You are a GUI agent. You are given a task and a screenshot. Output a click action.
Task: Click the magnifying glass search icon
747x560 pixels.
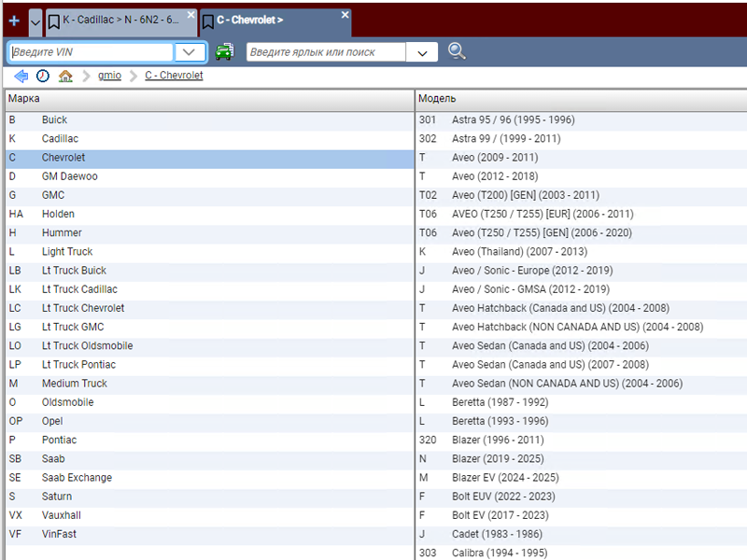[457, 51]
